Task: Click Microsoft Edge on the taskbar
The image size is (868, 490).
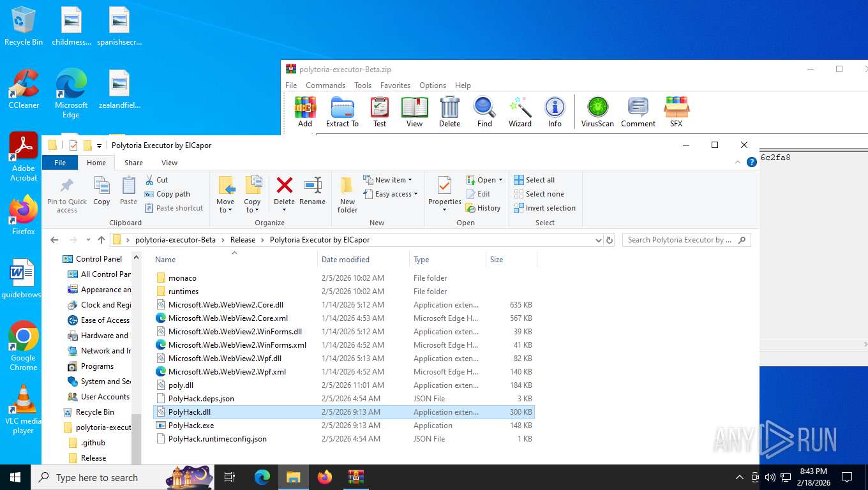Action: click(262, 477)
